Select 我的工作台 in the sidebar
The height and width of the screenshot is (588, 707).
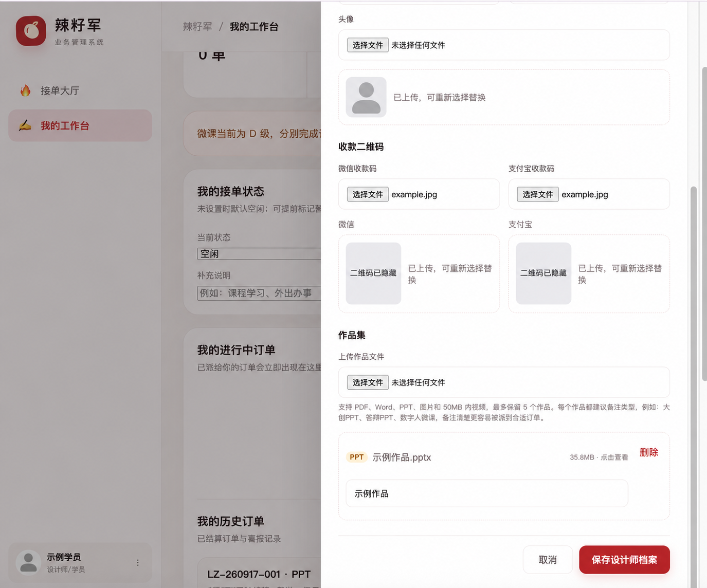[80, 125]
